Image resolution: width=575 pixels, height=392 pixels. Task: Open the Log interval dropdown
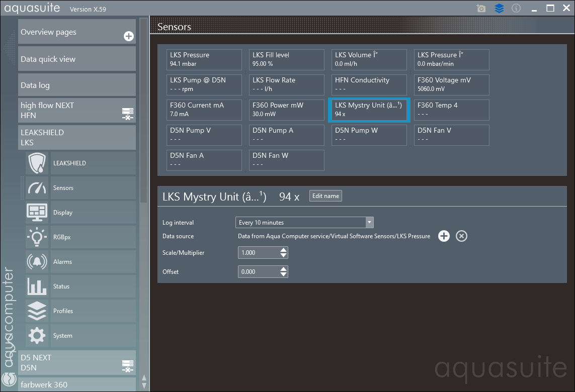(x=304, y=223)
